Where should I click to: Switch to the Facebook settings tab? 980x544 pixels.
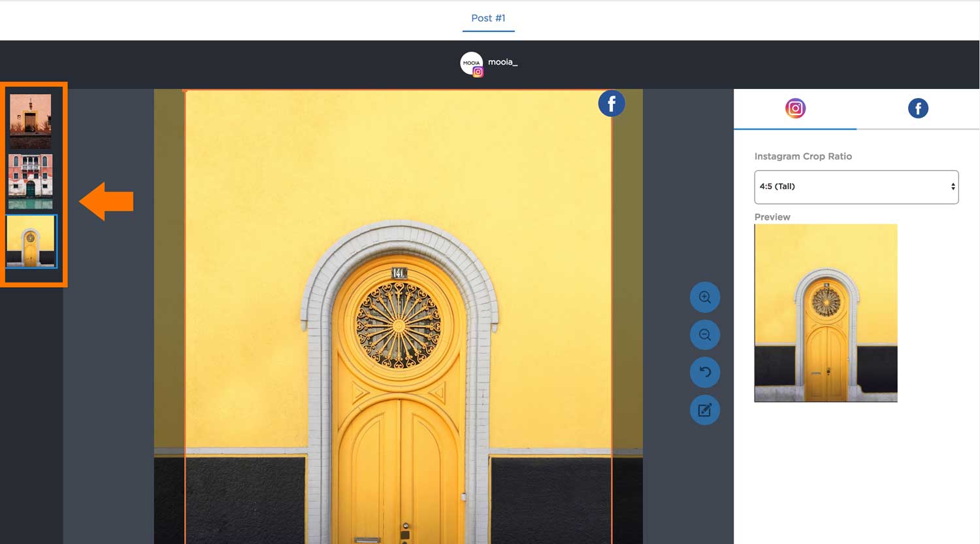[918, 109]
